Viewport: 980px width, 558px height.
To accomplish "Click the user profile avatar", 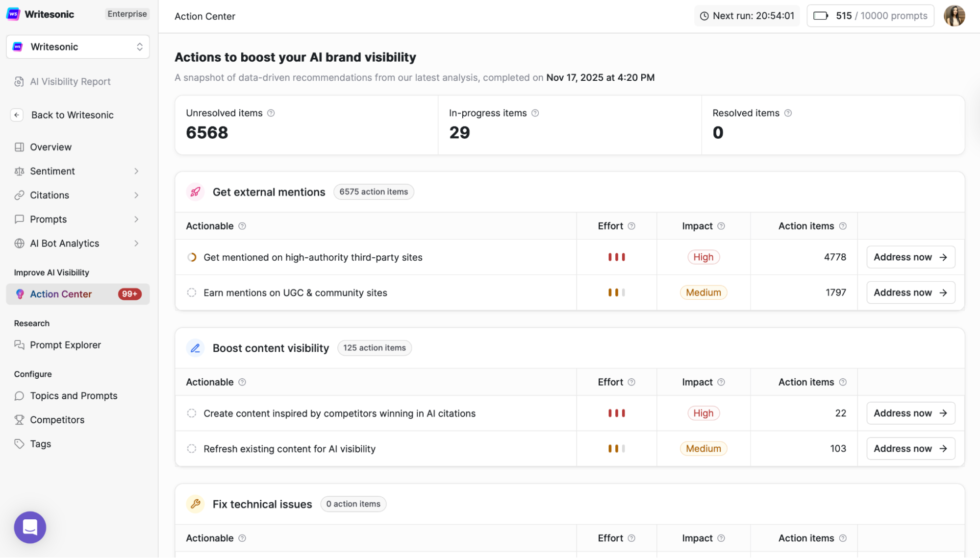I will pos(954,16).
